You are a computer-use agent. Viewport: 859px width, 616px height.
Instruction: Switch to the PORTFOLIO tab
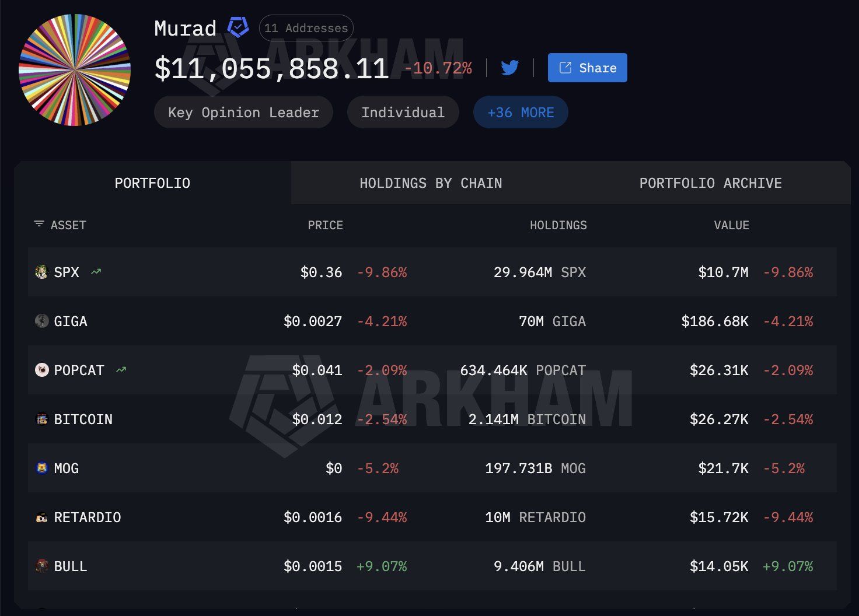(152, 183)
